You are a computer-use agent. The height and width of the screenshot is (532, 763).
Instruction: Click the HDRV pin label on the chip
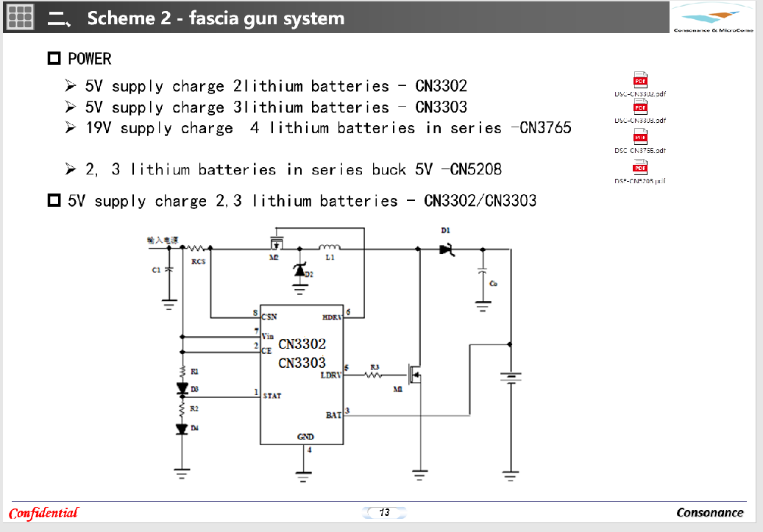pyautogui.click(x=333, y=317)
